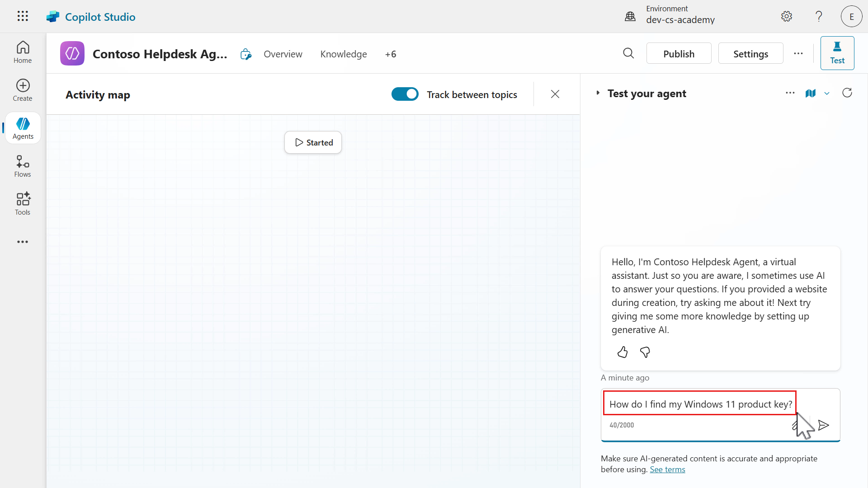868x488 pixels.
Task: Switch to the Overview tab
Action: pyautogui.click(x=283, y=54)
